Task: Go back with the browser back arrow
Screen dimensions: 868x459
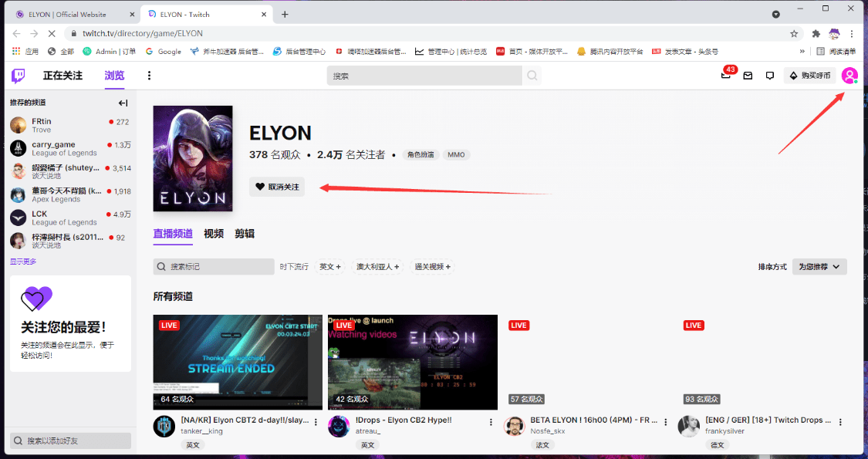Action: (x=17, y=34)
